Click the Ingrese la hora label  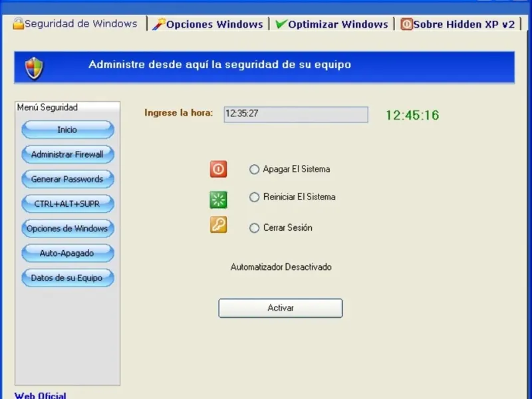click(178, 112)
